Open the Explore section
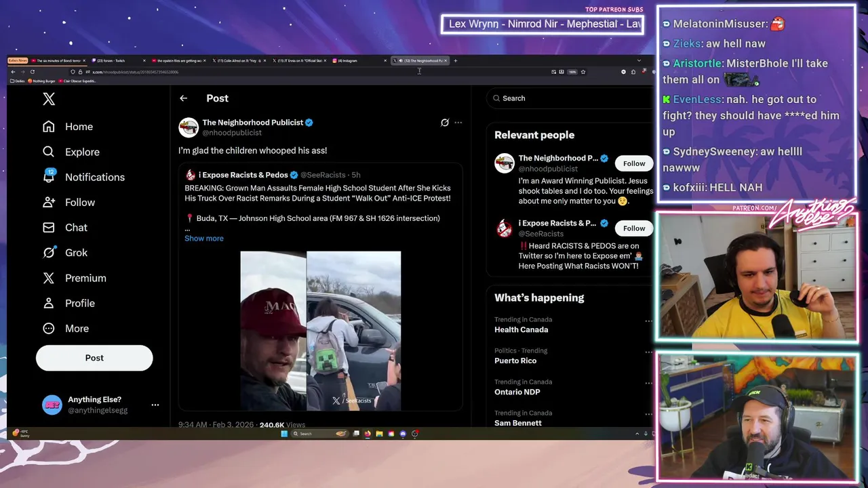The image size is (868, 488). [x=71, y=152]
